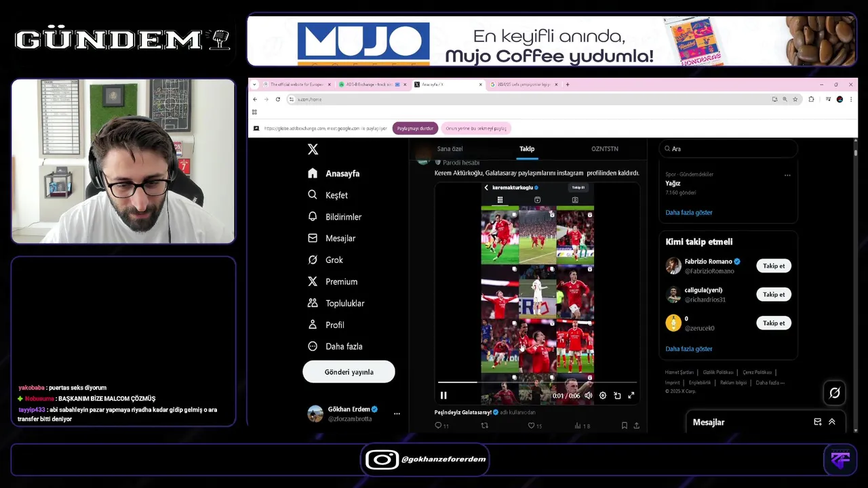Click the Gönderi yayınla button
The height and width of the screenshot is (488, 868).
point(349,372)
